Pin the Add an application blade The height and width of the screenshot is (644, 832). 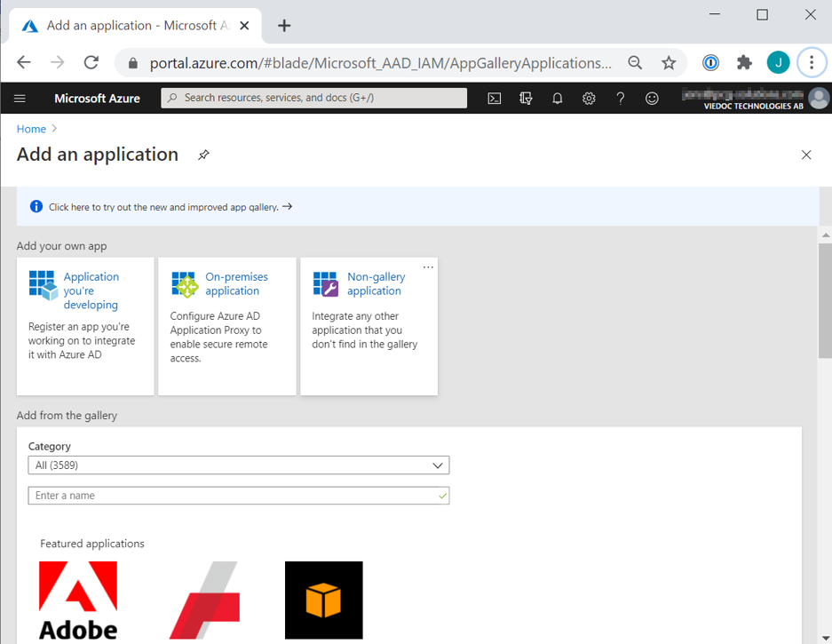pyautogui.click(x=203, y=155)
